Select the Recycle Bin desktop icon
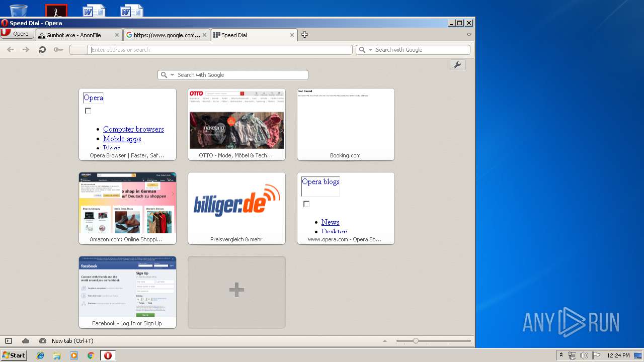 [19, 10]
